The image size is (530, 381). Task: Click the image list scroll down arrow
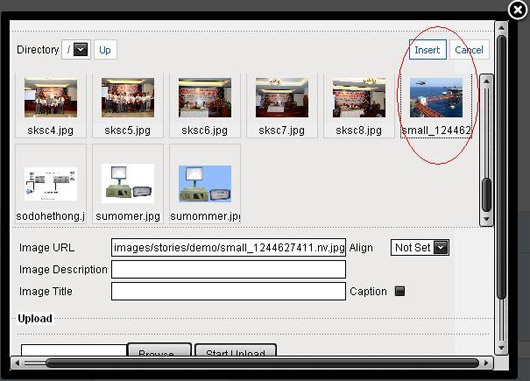(x=486, y=219)
